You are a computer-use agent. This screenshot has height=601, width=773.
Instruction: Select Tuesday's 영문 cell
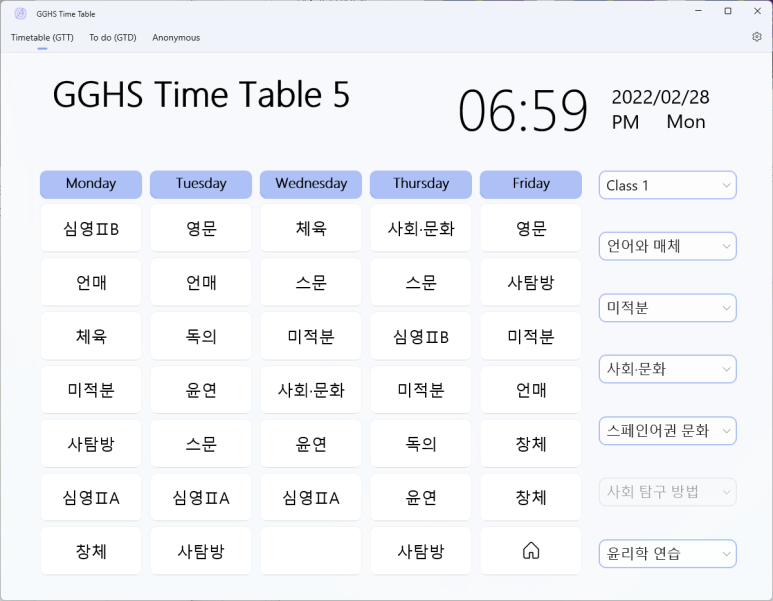pos(201,228)
